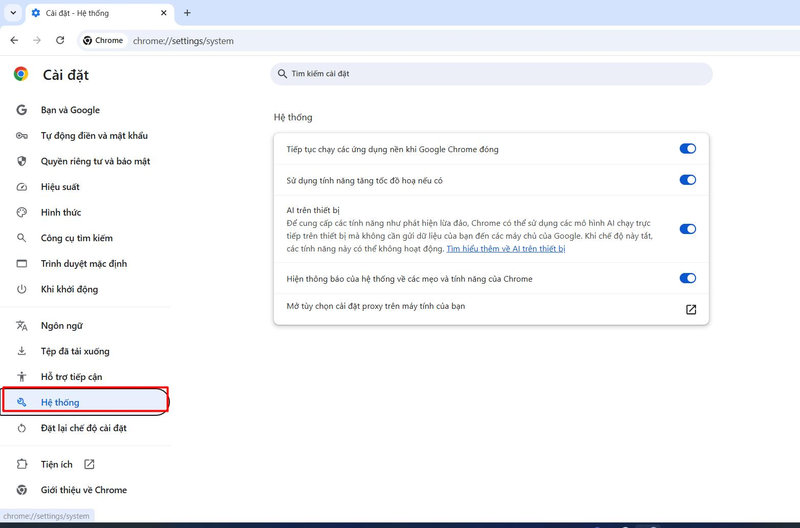Click the Sử dụng tính năng tăng tốc đồ hoạ text
This screenshot has height=528, width=800.
[x=364, y=181]
